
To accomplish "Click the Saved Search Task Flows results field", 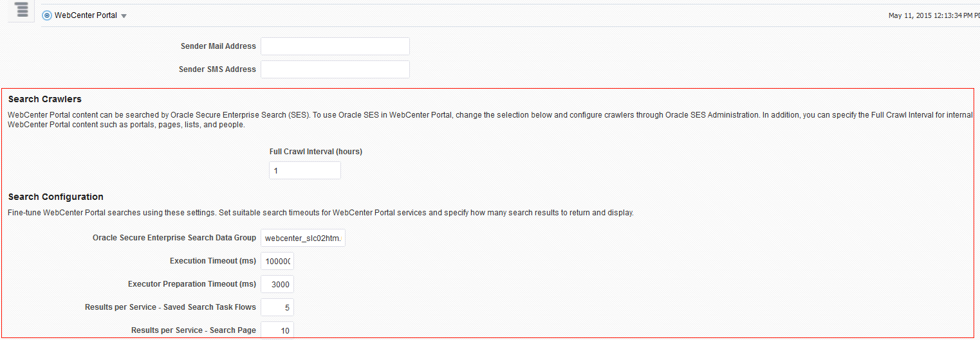I will pos(277,307).
